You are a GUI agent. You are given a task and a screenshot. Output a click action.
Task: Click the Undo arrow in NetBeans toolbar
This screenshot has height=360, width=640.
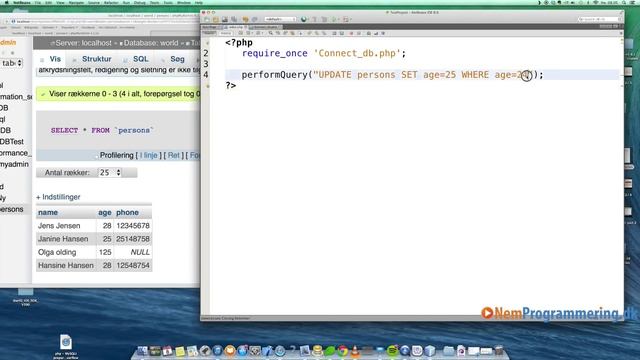[x=245, y=19]
